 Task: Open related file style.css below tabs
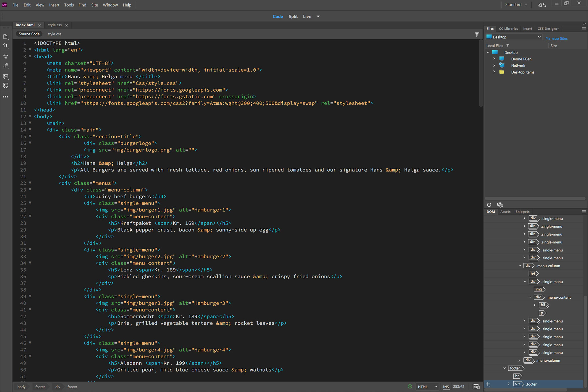coord(55,34)
